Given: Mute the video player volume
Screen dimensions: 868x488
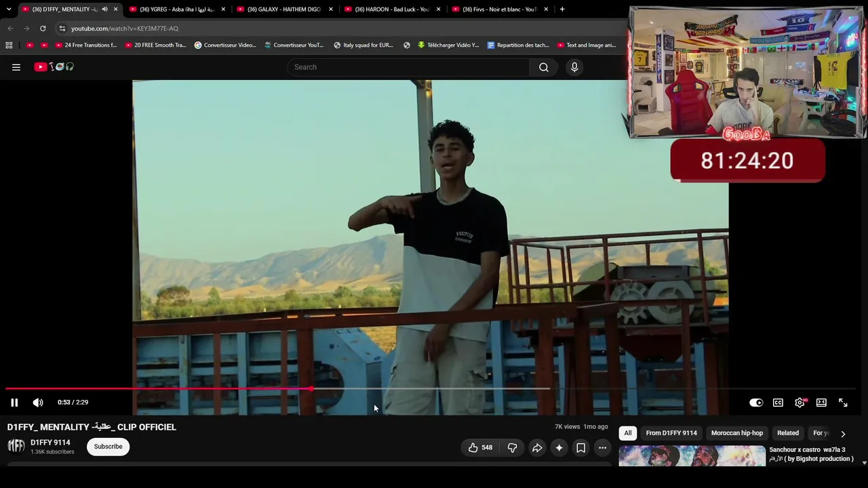Looking at the screenshot, I should click(x=38, y=403).
